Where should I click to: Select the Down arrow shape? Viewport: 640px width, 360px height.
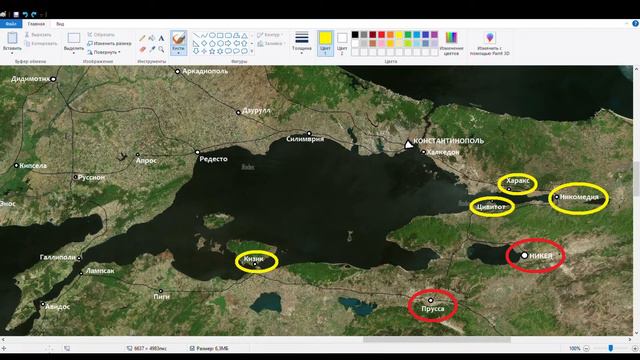point(196,51)
